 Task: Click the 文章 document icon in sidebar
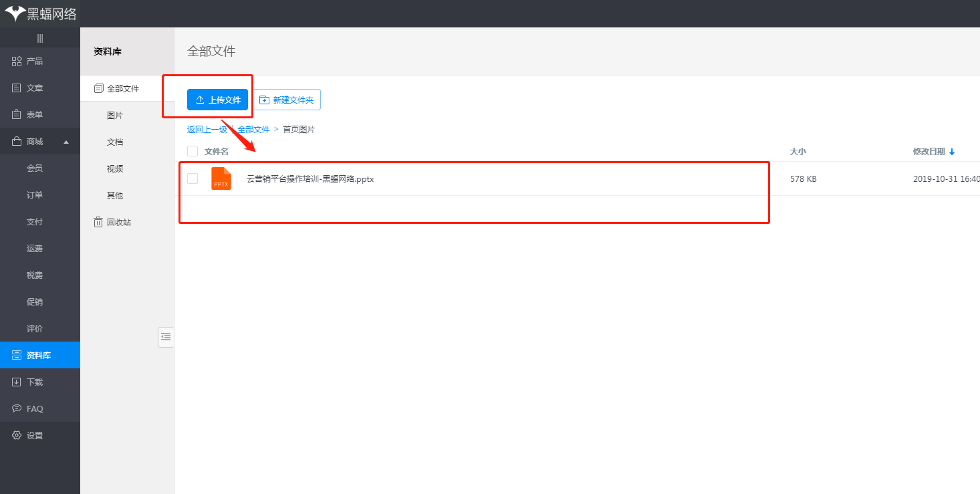(17, 88)
